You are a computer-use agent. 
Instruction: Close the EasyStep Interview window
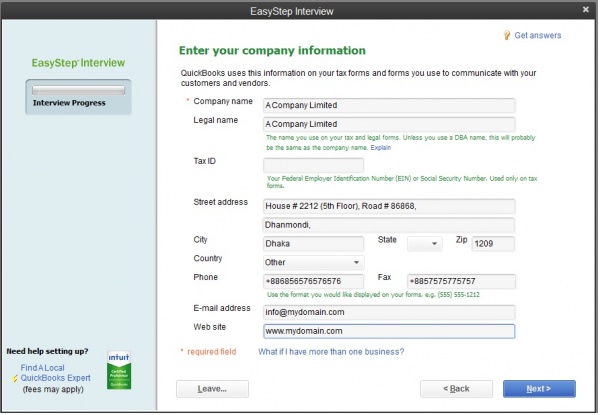click(x=585, y=10)
